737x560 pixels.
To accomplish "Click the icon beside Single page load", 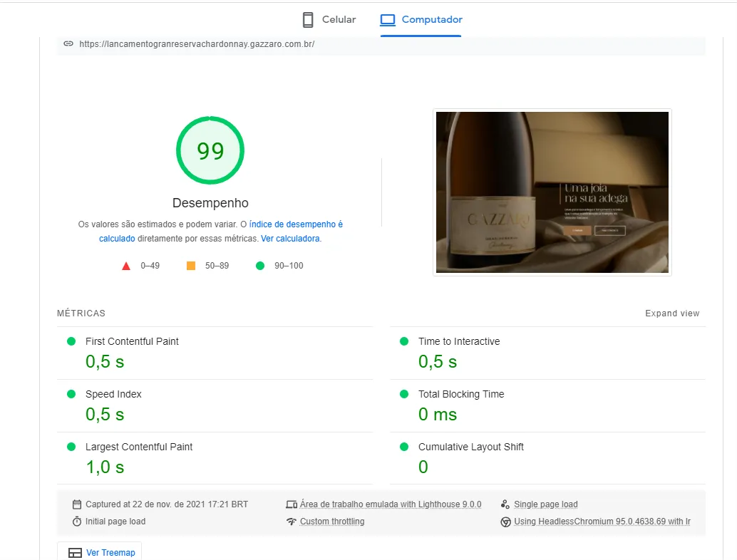I will (x=505, y=504).
